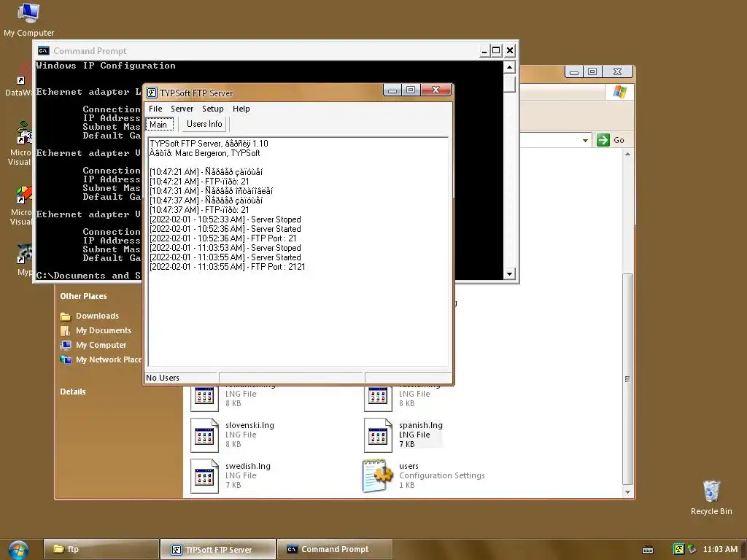Screen dimensions: 747x560
Task: Select the spanish.lng file icon
Action: tap(378, 435)
